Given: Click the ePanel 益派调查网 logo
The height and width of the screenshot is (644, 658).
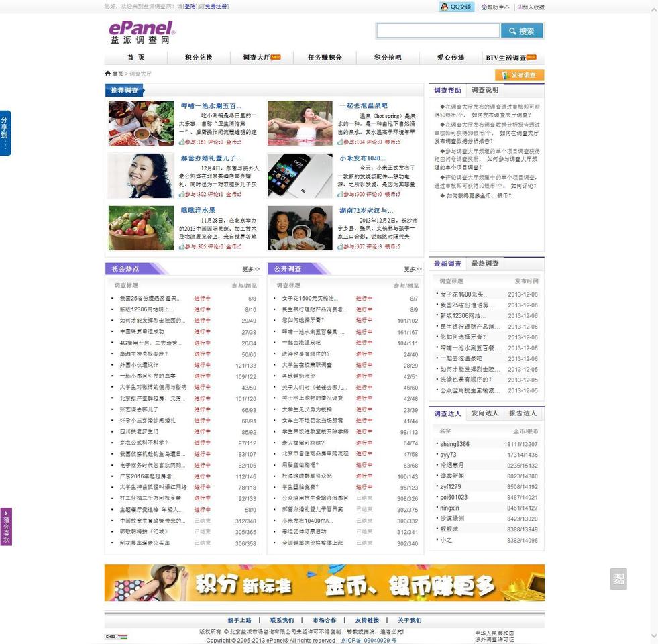Looking at the screenshot, I should coord(142,32).
